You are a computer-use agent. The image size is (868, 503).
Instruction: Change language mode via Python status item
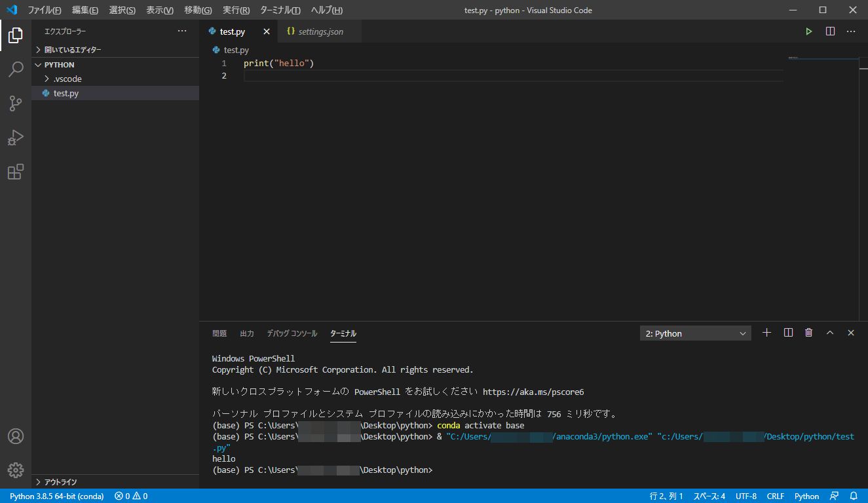[x=807, y=496]
